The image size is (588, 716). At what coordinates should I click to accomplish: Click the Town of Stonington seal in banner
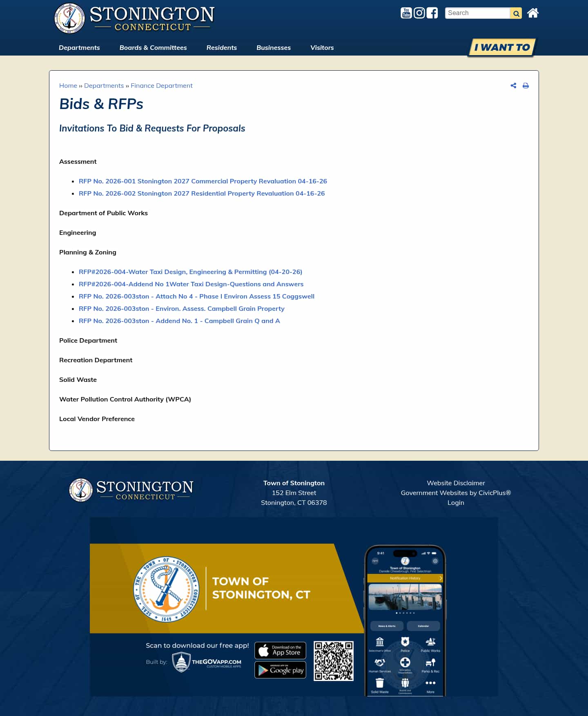pyautogui.click(x=167, y=589)
